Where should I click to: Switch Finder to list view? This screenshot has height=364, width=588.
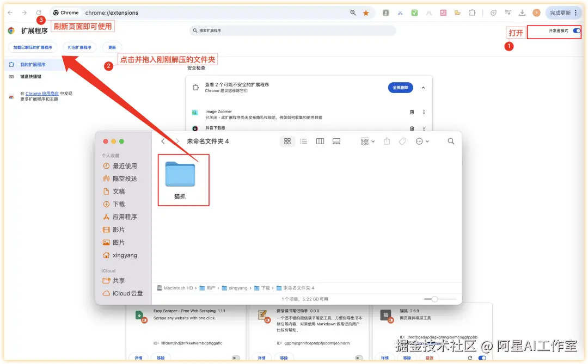click(x=304, y=141)
